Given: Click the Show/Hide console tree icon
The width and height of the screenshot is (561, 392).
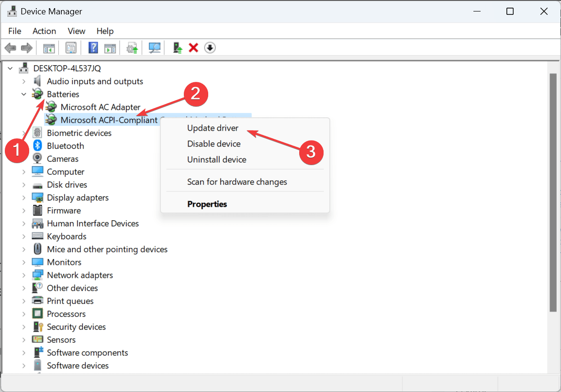Looking at the screenshot, I should coord(48,47).
